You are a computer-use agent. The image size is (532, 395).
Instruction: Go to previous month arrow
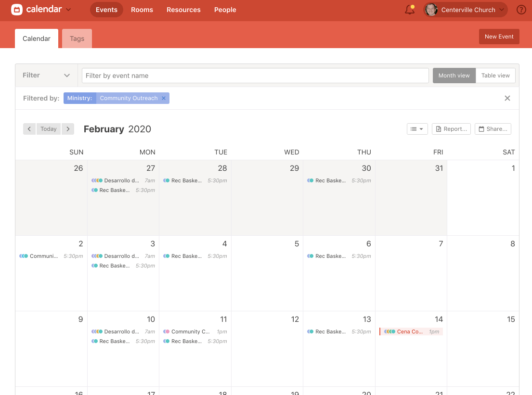coord(29,129)
